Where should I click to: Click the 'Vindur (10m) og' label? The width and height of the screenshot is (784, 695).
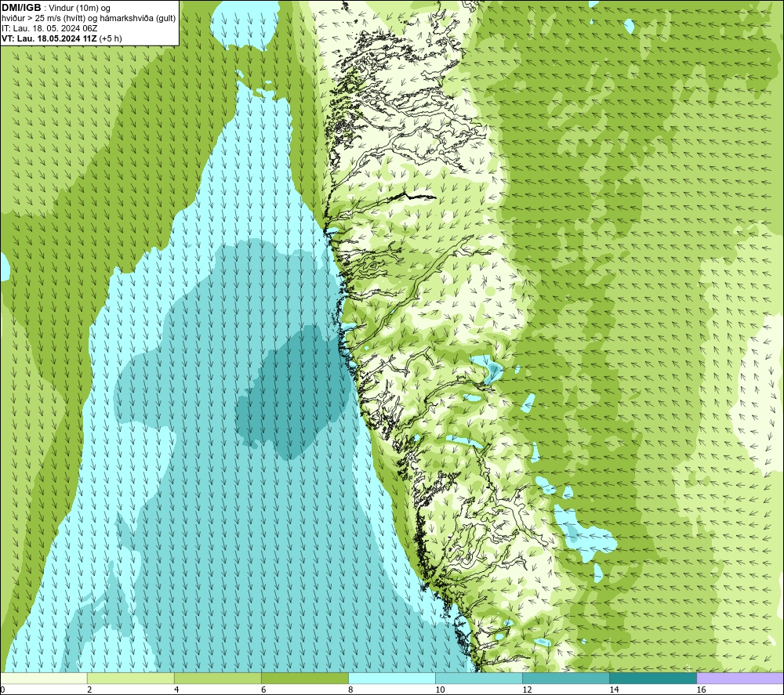click(80, 8)
